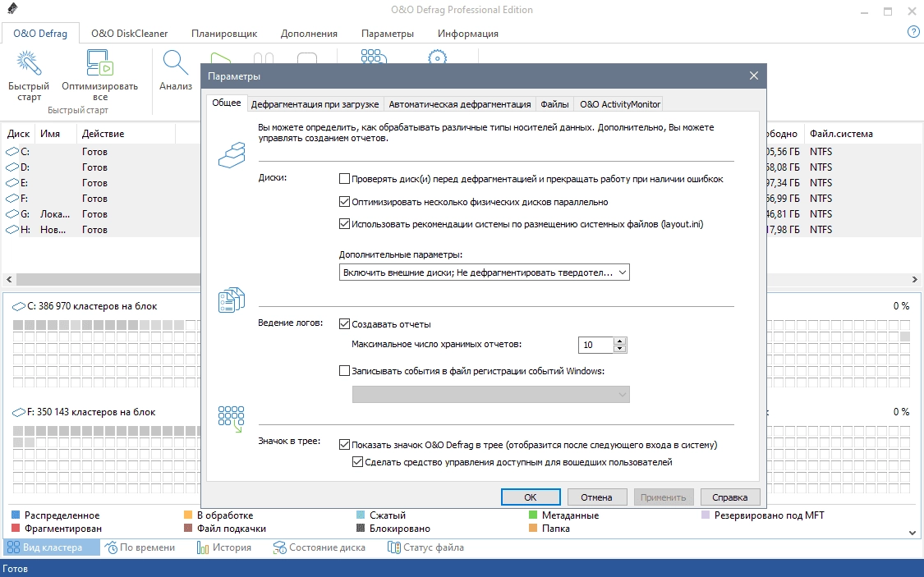This screenshot has height=577, width=924.
Task: Click the Справка button
Action: pyautogui.click(x=729, y=497)
